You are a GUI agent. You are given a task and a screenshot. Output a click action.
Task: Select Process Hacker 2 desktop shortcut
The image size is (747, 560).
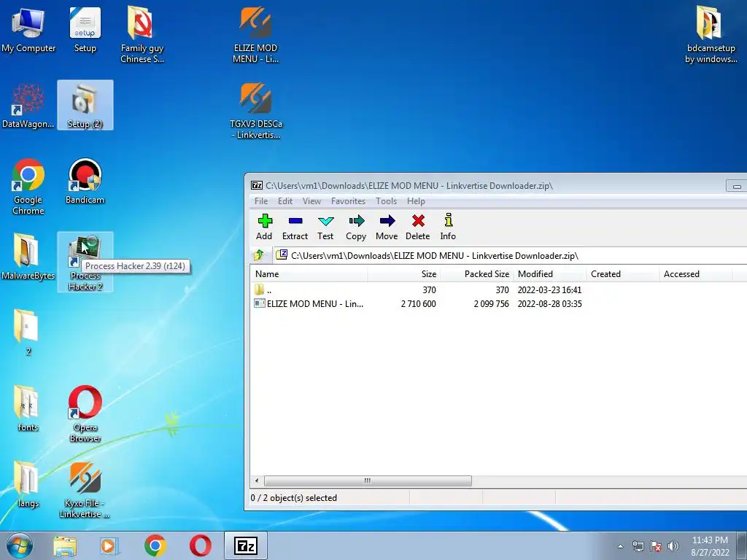pyautogui.click(x=85, y=262)
